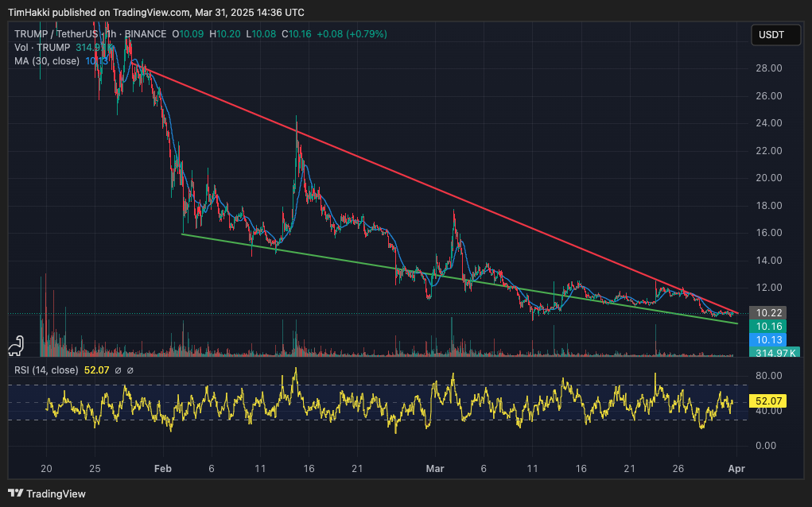Click the 24.00 price axis label
The width and height of the screenshot is (812, 507).
[769, 123]
